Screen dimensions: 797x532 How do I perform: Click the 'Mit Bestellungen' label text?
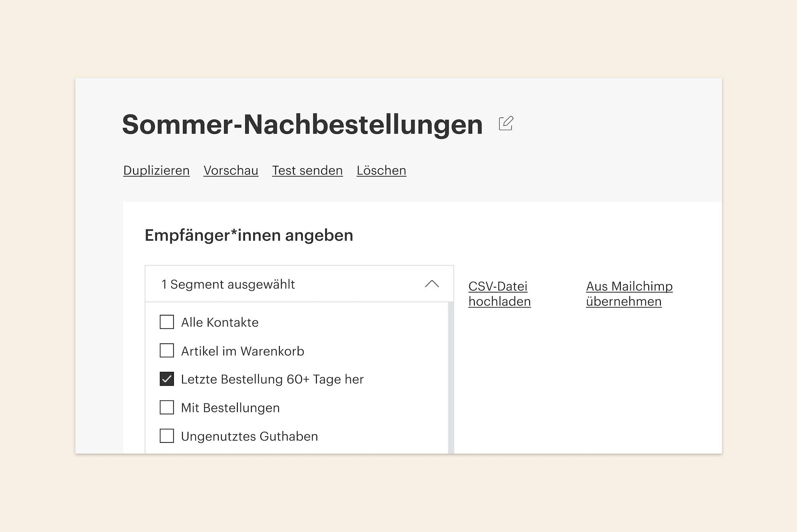click(x=230, y=408)
